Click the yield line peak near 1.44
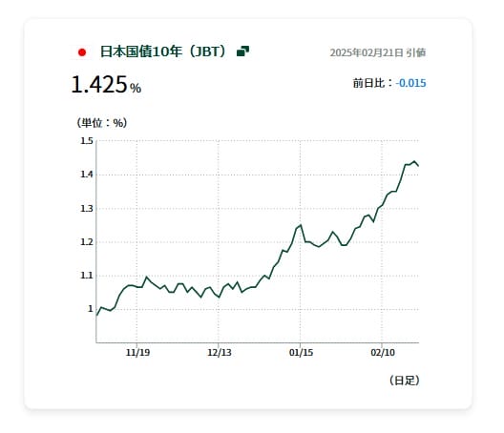The image size is (504, 433). 414,161
